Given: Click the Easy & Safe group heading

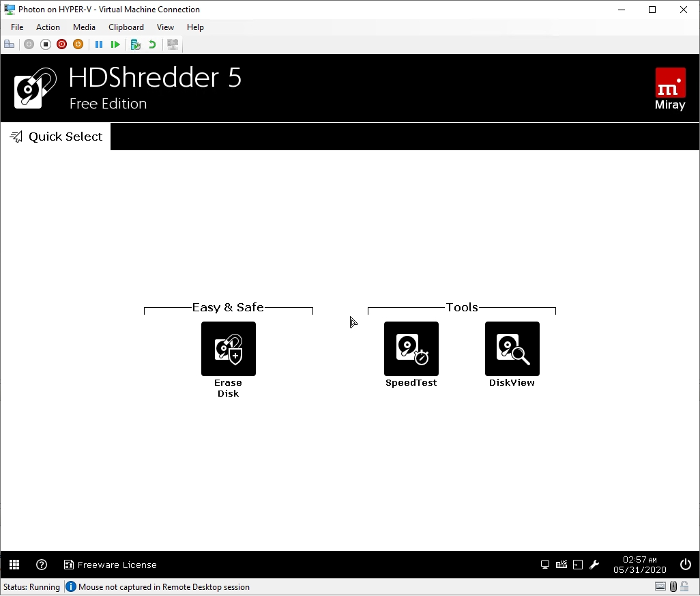Looking at the screenshot, I should [228, 307].
